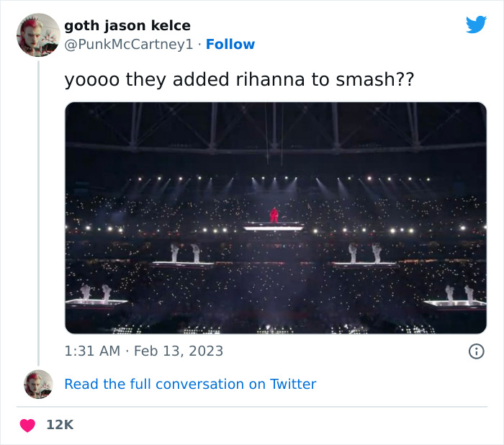This screenshot has height=445, width=504.
Task: Click the Feb 13, 2023 date
Action: pos(179,351)
